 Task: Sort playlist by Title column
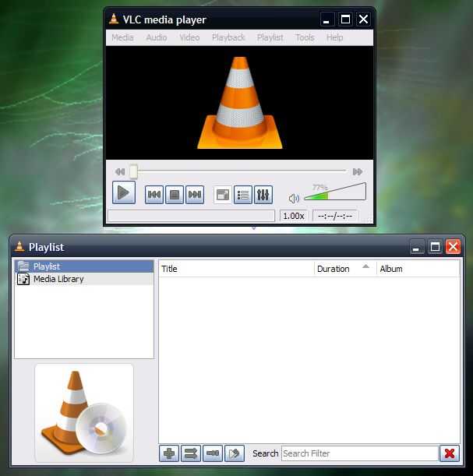click(236, 269)
